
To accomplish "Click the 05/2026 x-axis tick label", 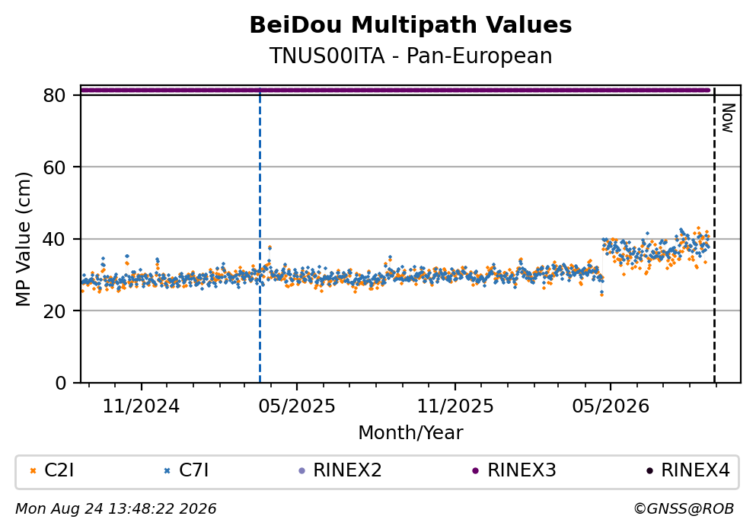I will click(x=611, y=406).
